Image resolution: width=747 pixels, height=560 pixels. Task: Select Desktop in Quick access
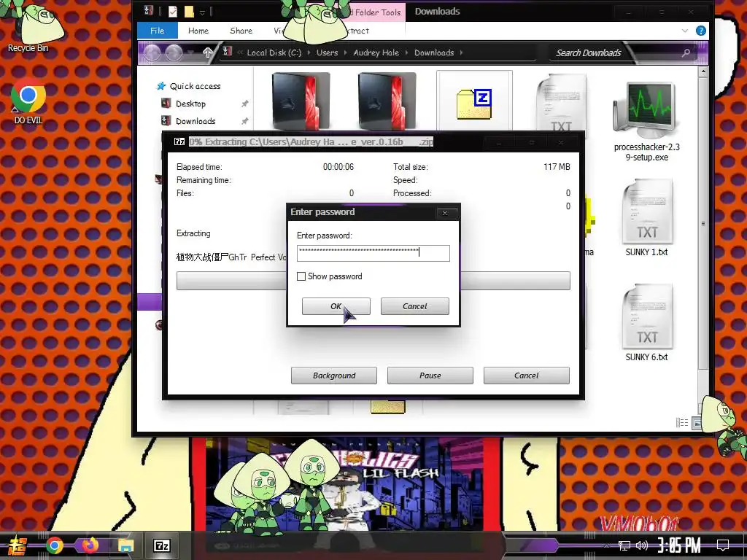(x=190, y=104)
